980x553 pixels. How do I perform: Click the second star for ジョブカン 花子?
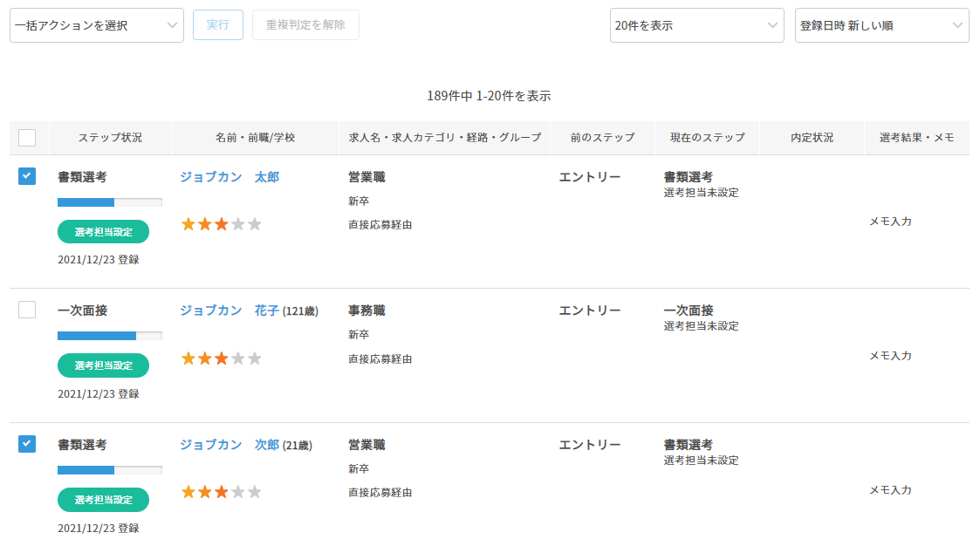(204, 358)
